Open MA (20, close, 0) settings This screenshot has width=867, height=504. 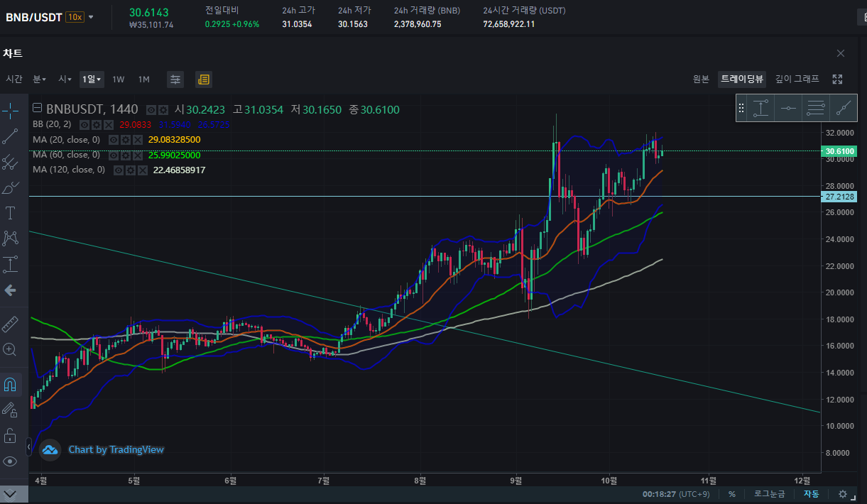126,140
